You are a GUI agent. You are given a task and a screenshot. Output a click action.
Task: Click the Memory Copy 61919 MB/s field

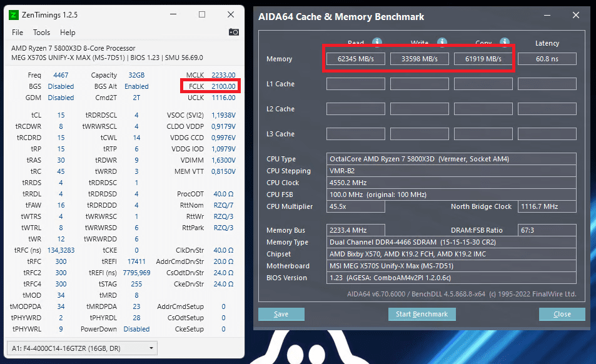[x=483, y=59]
